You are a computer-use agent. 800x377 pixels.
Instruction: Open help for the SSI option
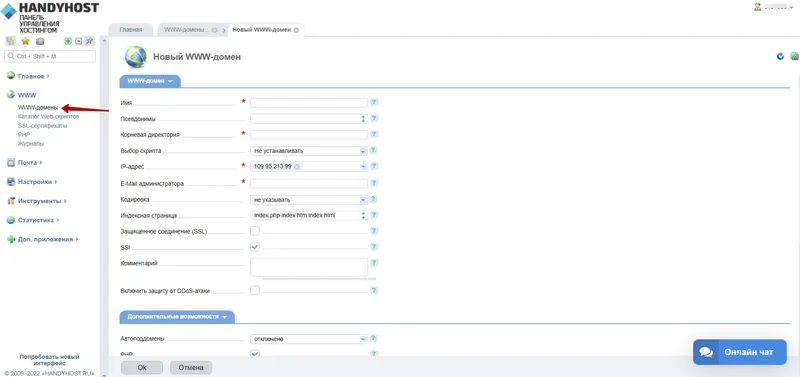pos(374,247)
